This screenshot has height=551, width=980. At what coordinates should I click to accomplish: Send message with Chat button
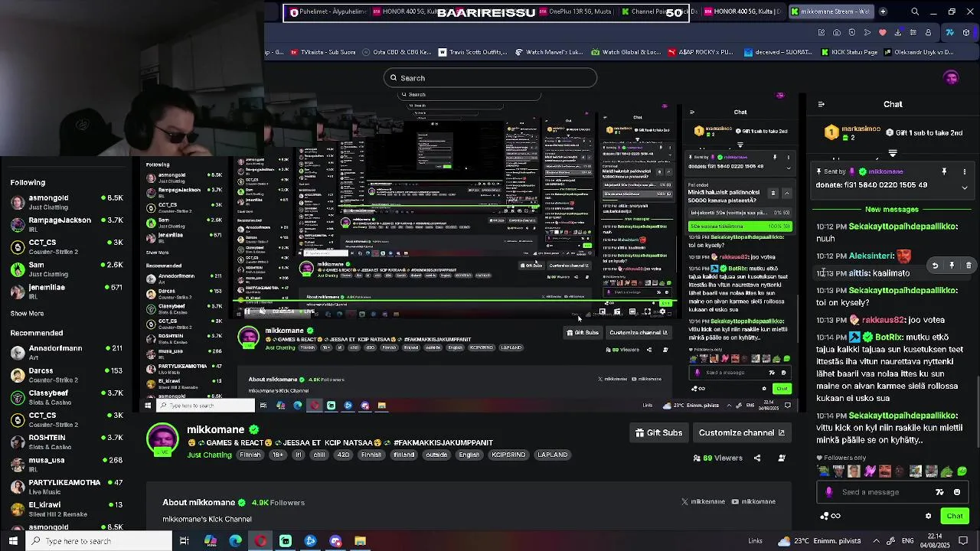[x=954, y=516]
